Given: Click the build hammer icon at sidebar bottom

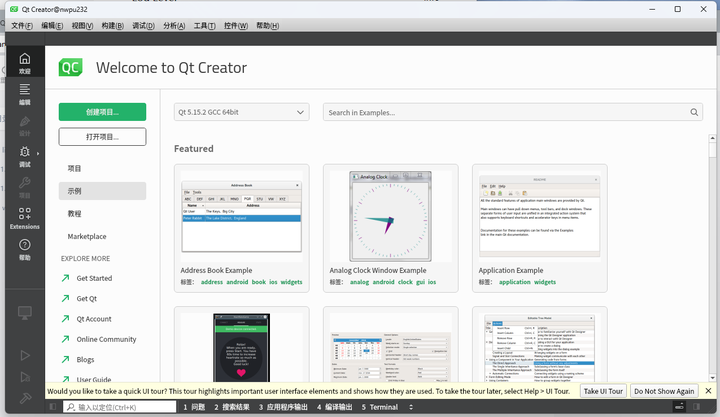Looking at the screenshot, I should coord(25,397).
